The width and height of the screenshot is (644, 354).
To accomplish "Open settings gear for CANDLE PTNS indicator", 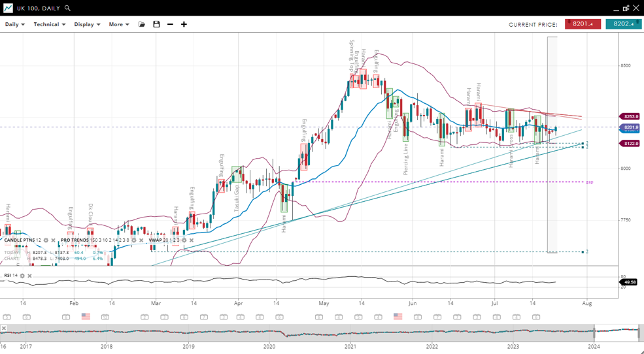I will [46, 240].
